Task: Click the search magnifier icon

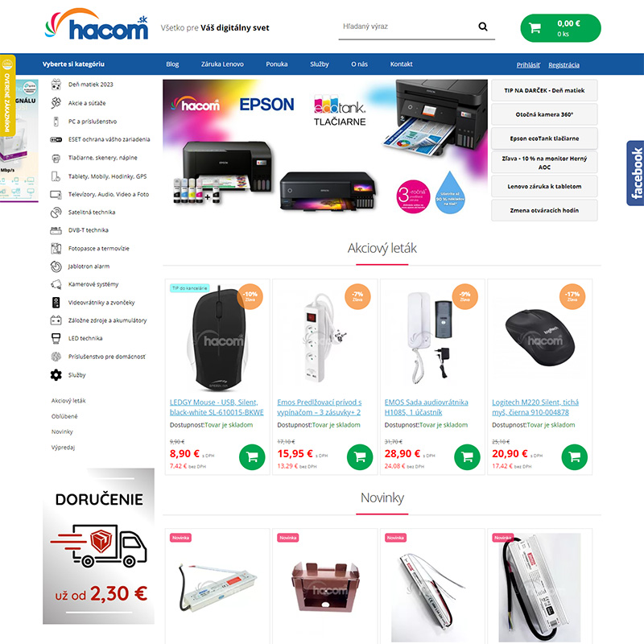Action: [482, 27]
